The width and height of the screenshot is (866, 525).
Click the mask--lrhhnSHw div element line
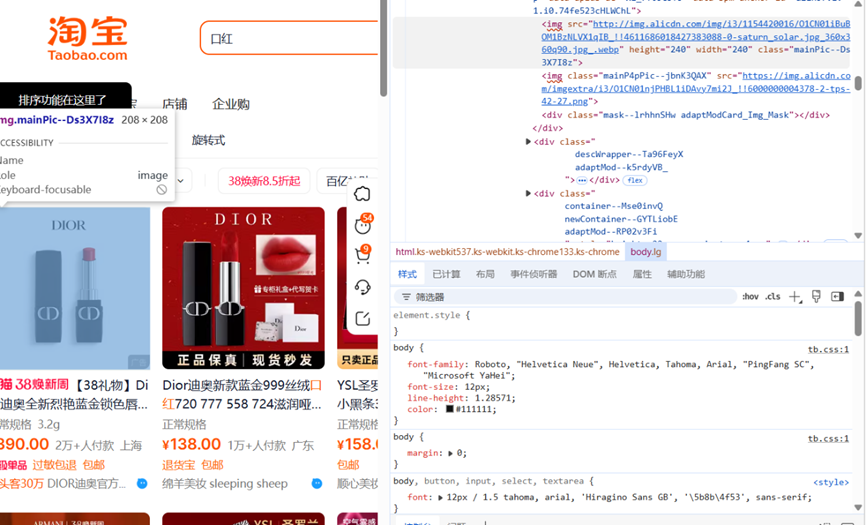(x=685, y=115)
